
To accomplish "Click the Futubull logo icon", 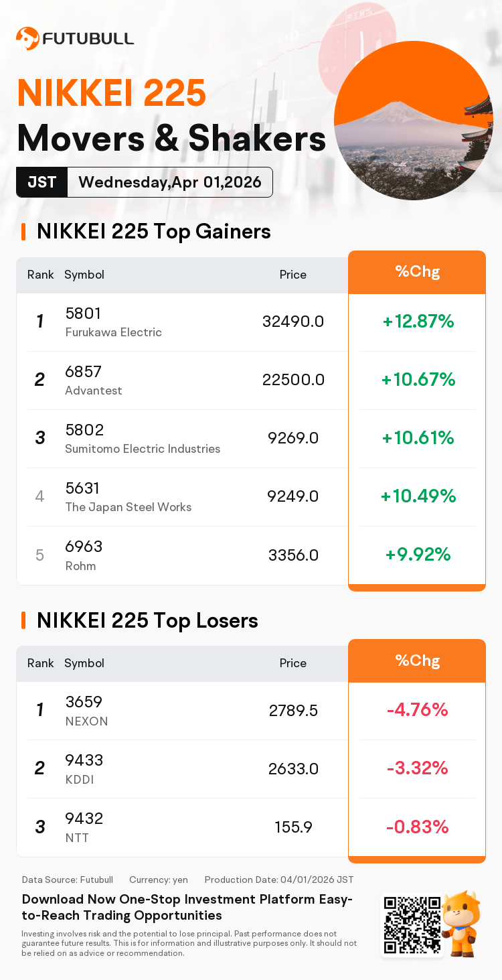I will tap(27, 38).
